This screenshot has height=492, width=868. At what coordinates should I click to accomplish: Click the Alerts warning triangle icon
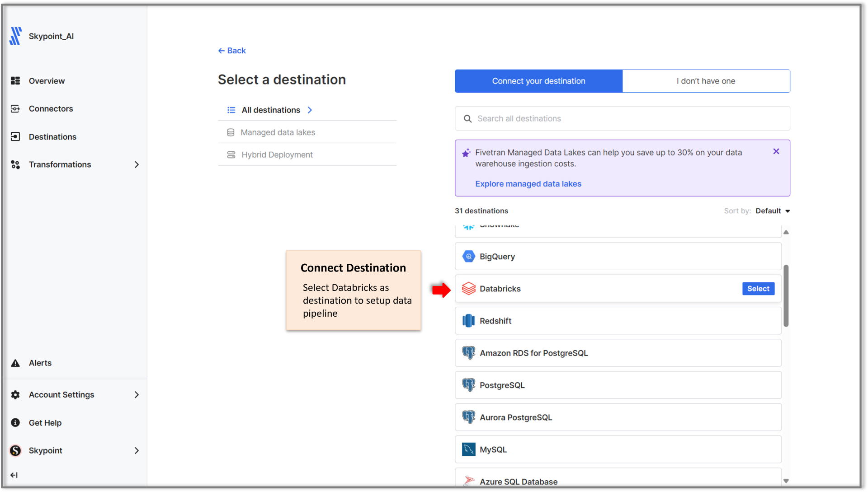click(x=15, y=363)
